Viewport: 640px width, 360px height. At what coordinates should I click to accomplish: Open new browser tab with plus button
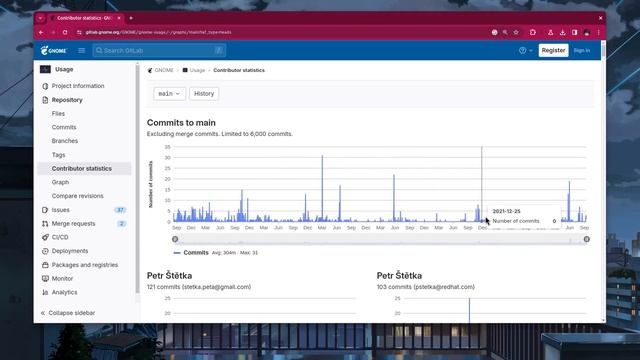(131, 18)
